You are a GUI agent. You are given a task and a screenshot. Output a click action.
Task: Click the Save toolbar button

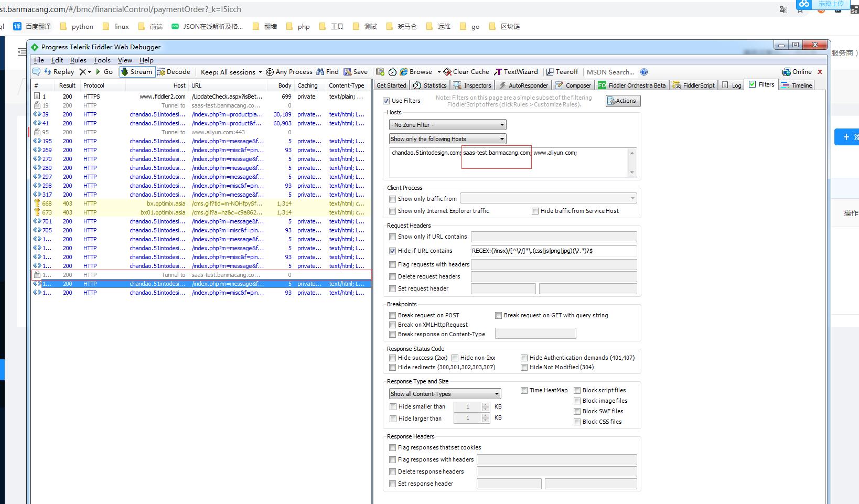[356, 72]
